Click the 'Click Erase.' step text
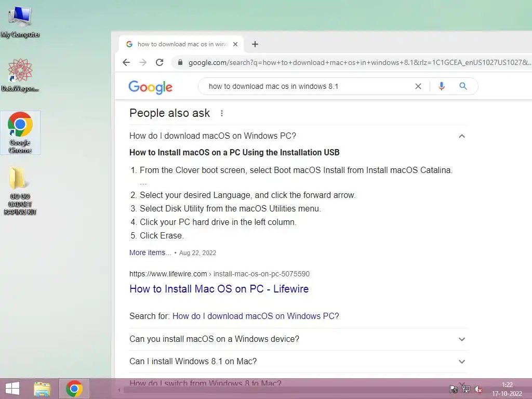This screenshot has width=532, height=399. point(162,235)
